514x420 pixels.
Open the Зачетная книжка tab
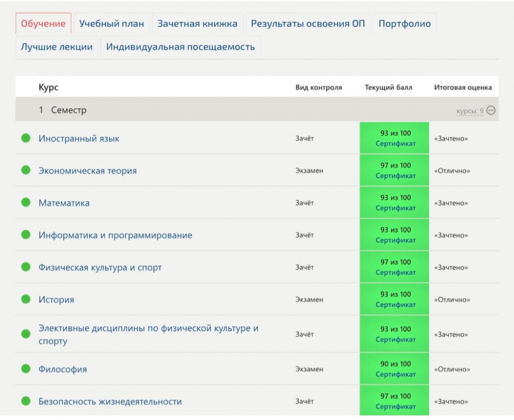(x=197, y=24)
